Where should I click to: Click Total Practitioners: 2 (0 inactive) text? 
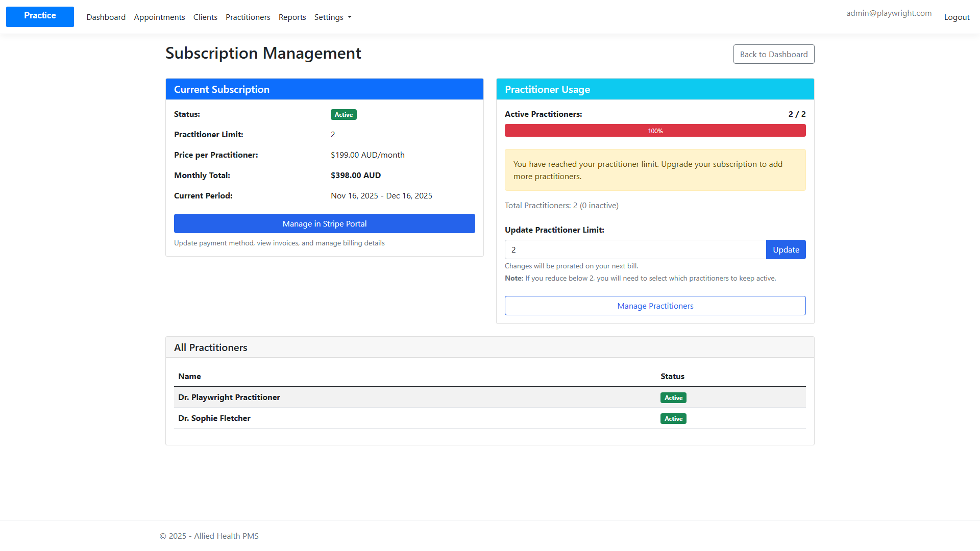point(561,205)
